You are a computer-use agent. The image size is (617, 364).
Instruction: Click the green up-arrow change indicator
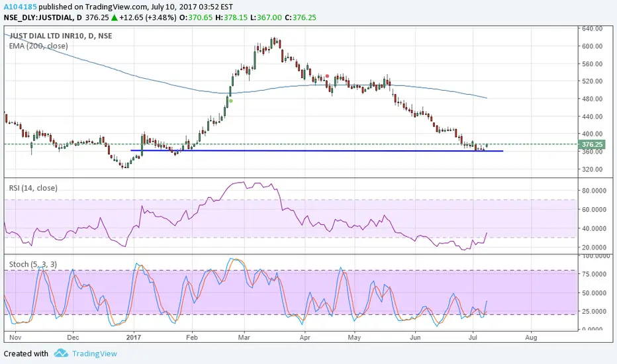coord(114,17)
